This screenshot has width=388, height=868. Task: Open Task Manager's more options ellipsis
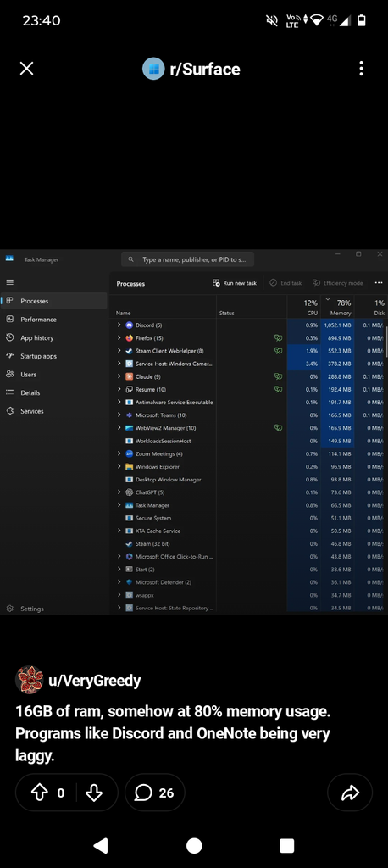379,283
